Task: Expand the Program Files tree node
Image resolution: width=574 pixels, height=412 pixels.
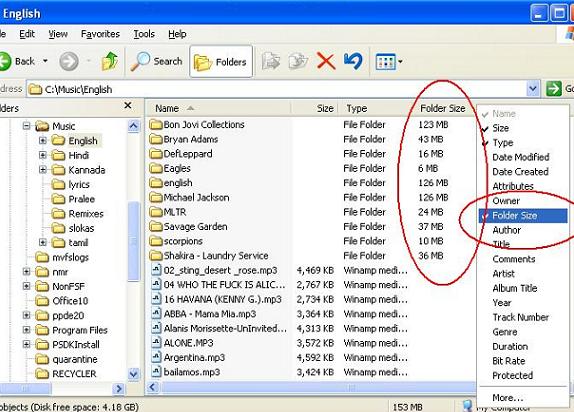Action: (26, 330)
